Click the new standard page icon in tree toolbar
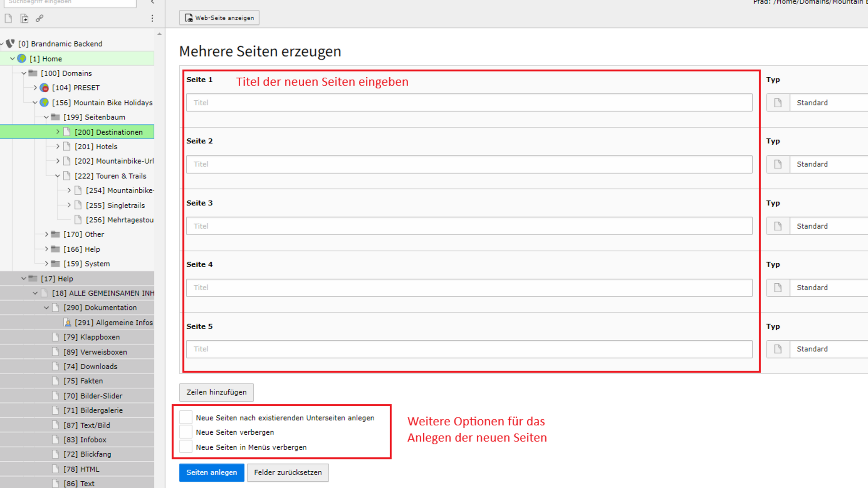Screen dimensions: 868x488 coord(8,19)
